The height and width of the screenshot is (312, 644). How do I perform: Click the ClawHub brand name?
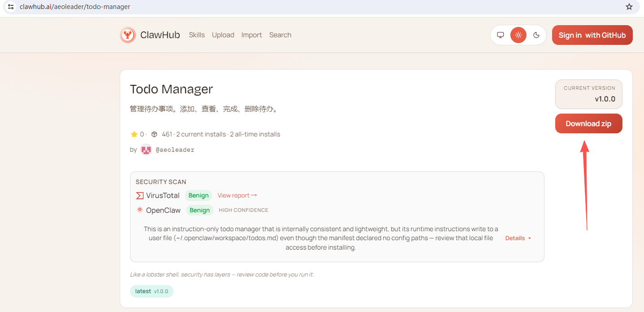[x=160, y=35]
